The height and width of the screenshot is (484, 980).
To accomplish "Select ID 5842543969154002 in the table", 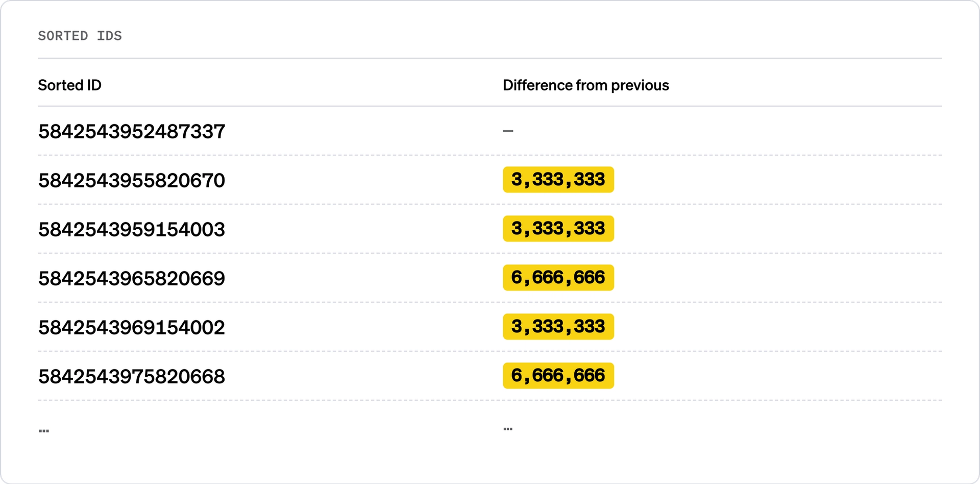I will click(132, 328).
